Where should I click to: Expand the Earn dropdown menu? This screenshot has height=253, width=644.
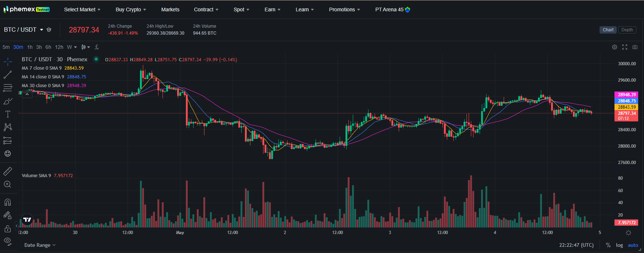[272, 9]
